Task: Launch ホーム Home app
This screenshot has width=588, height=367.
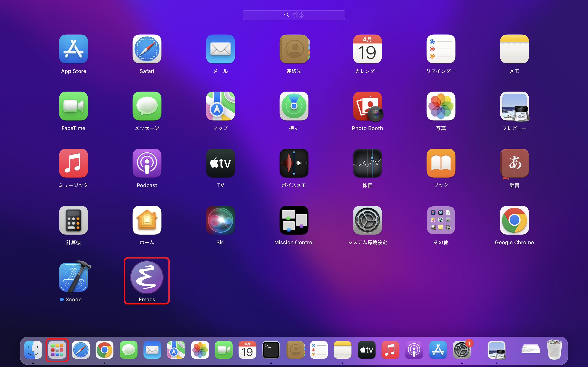Action: click(x=147, y=220)
